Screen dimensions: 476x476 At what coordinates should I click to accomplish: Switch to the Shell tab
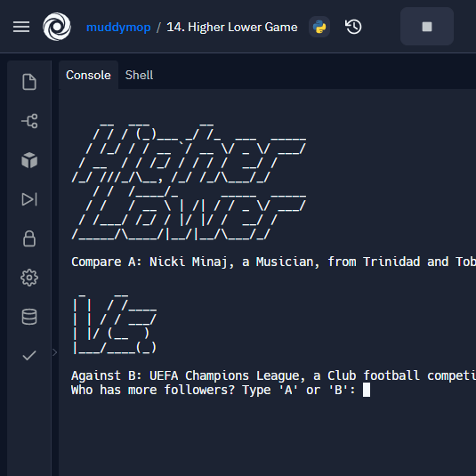click(x=139, y=75)
